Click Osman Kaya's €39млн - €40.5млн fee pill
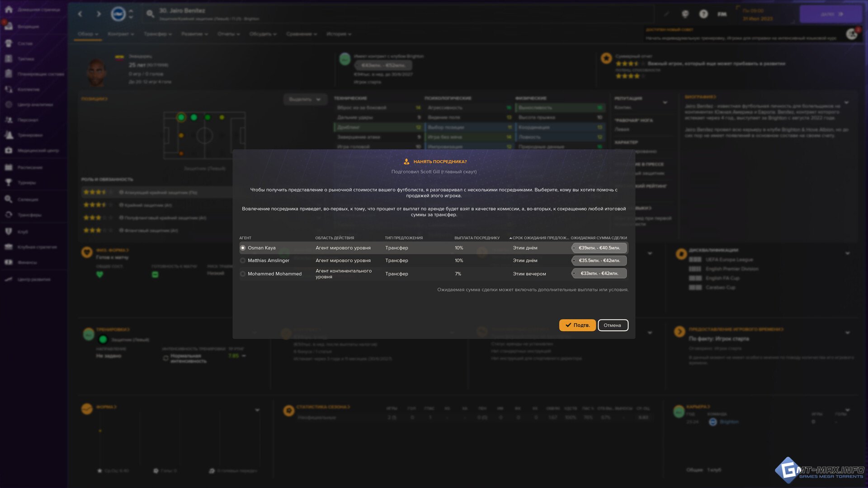This screenshot has height=488, width=868. (x=599, y=248)
